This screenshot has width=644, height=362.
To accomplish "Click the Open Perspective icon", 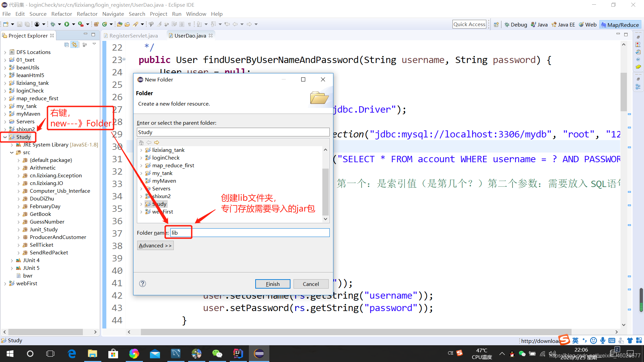I will pos(496,24).
